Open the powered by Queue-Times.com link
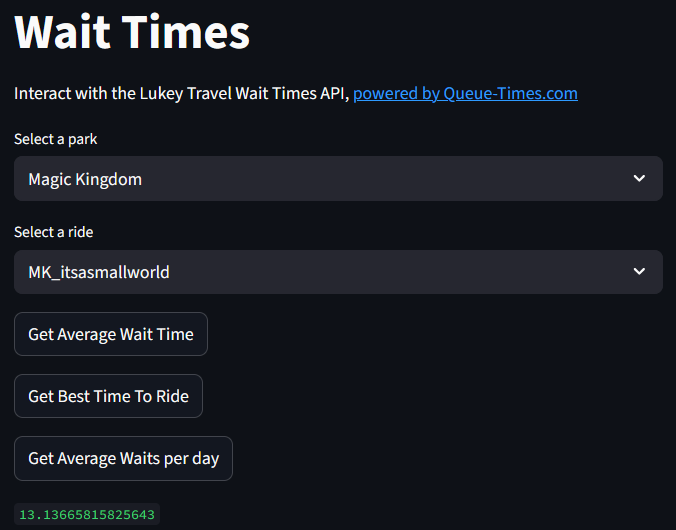Image resolution: width=676 pixels, height=530 pixels. (465, 94)
